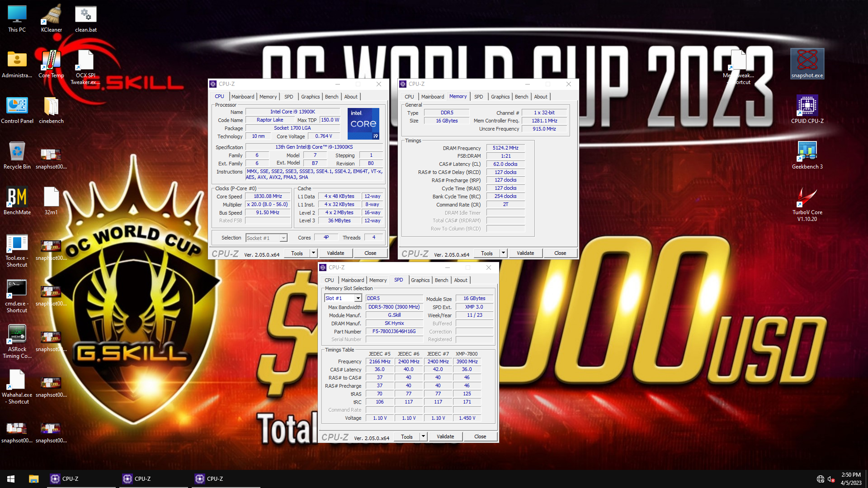Open Control Panel desktop icon

click(x=17, y=110)
